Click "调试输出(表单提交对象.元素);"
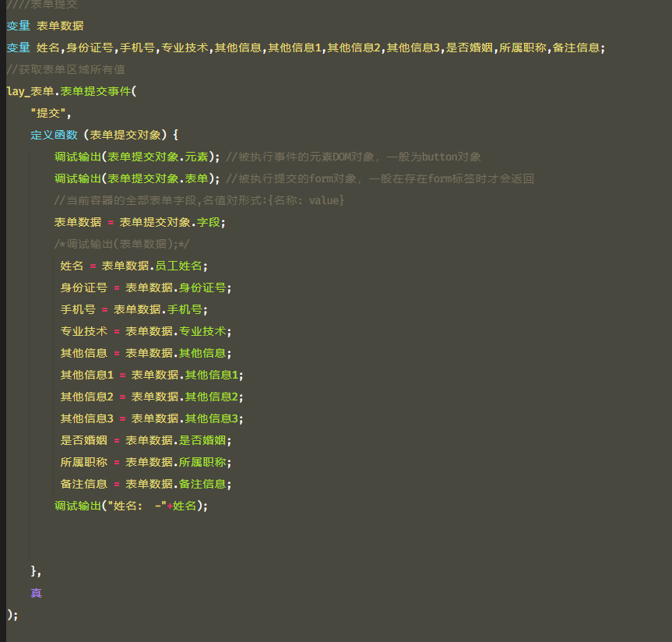 (x=137, y=157)
